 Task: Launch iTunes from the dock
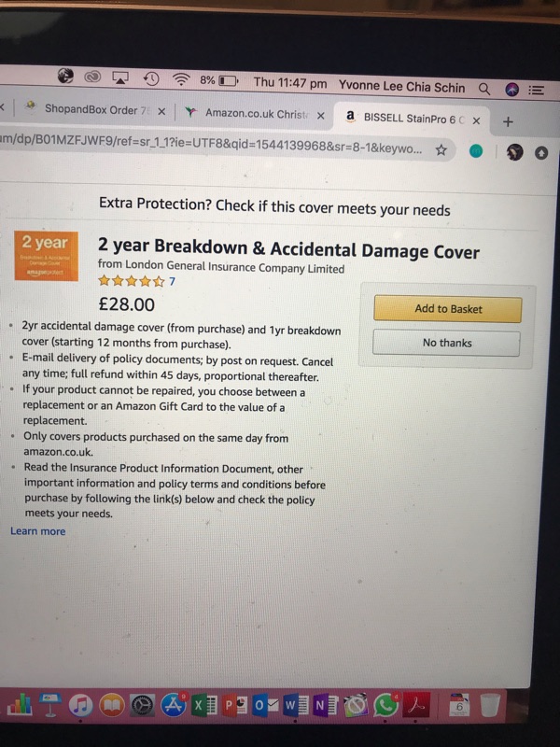point(80,706)
